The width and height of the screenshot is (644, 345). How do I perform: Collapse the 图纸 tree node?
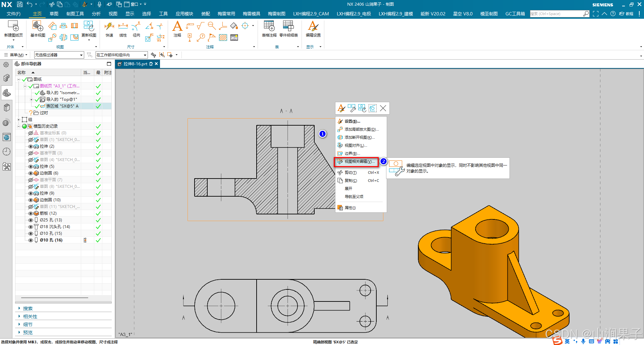point(19,79)
